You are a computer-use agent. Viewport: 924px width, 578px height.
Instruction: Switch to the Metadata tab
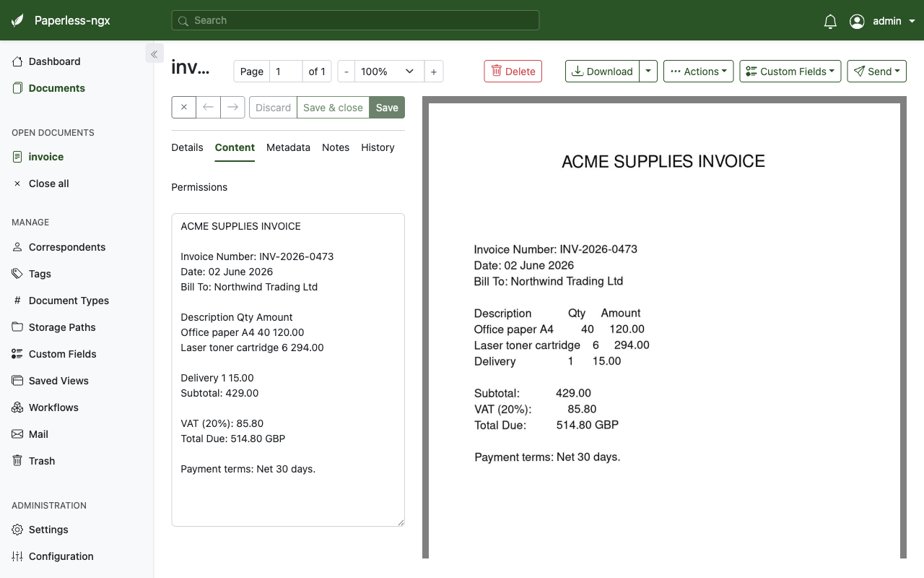[x=288, y=147]
